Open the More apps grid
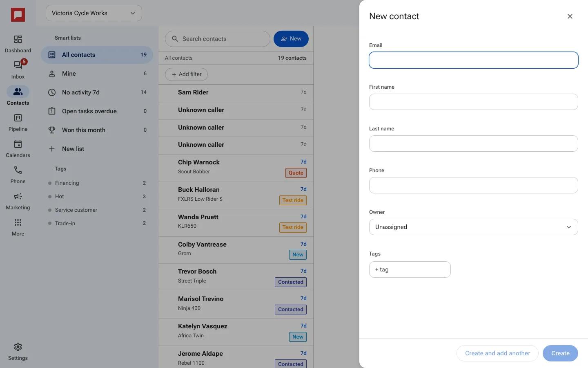Screen dimensions: 588x368 (18, 227)
